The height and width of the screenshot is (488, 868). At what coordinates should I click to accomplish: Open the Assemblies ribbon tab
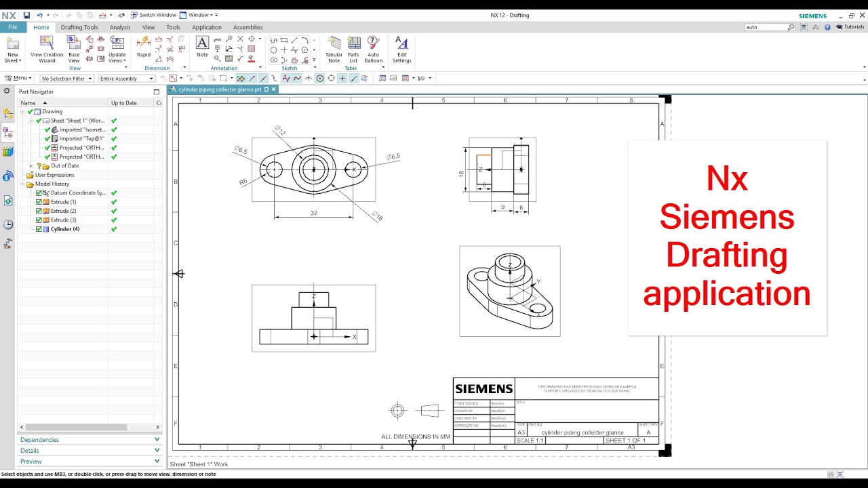(x=248, y=27)
